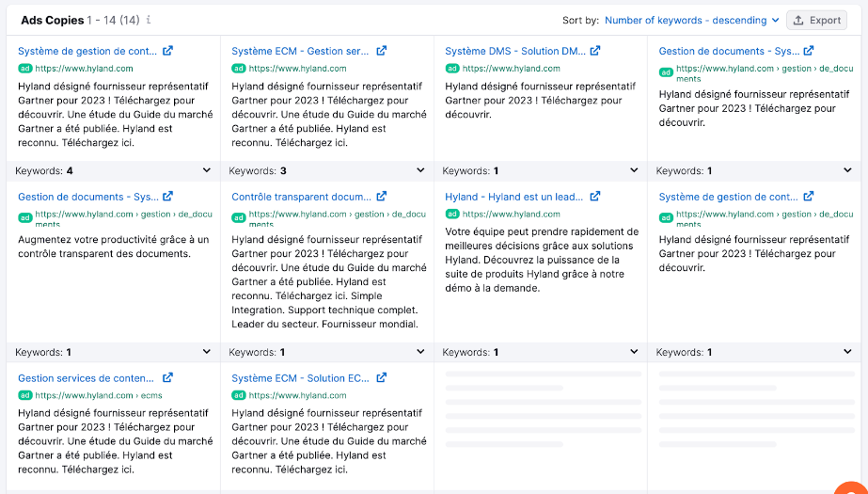This screenshot has width=868, height=494.
Task: Open external link icon beside 'Système ECM - Gestion ser...'
Action: (381, 52)
